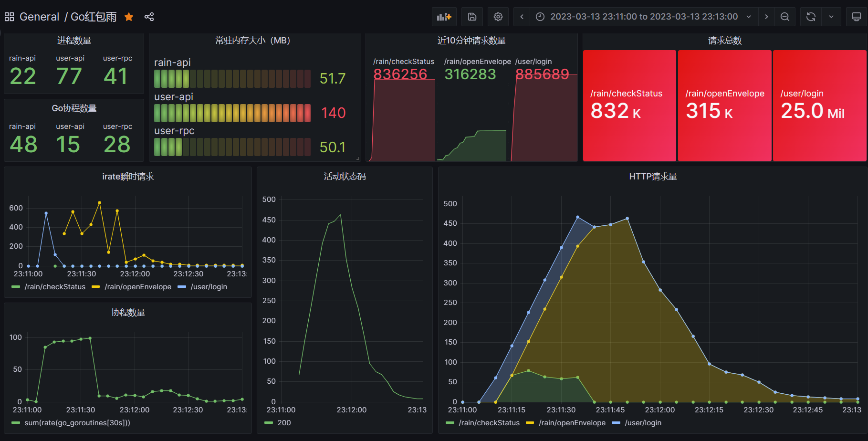Cycle the TV view mode
This screenshot has width=868, height=441.
click(857, 17)
